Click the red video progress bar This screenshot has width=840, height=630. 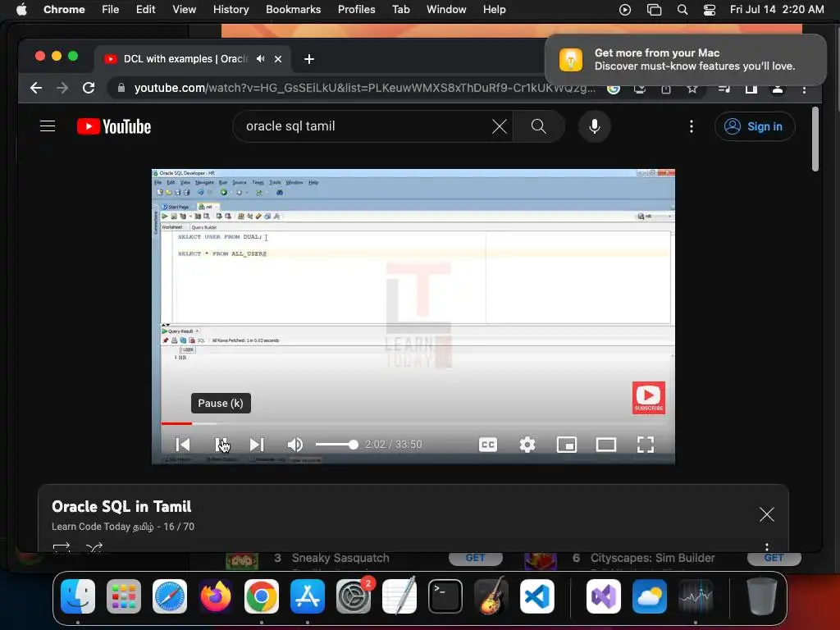pyautogui.click(x=176, y=423)
